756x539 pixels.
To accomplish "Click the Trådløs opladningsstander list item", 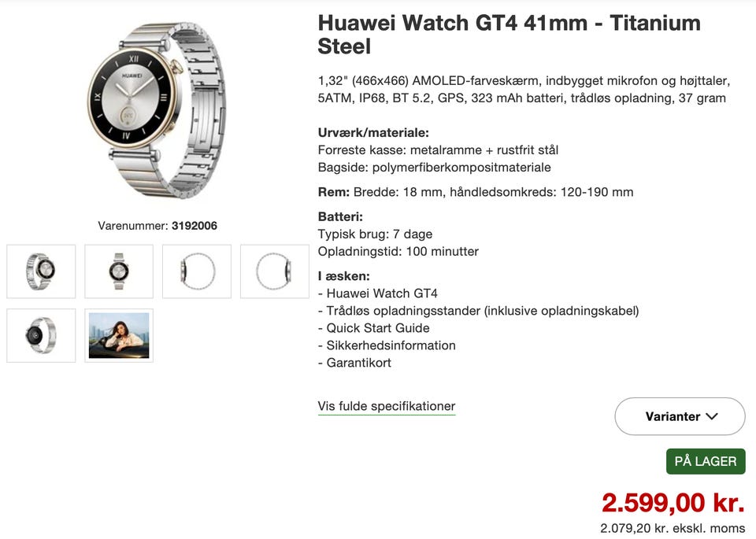I will pyautogui.click(x=478, y=311).
